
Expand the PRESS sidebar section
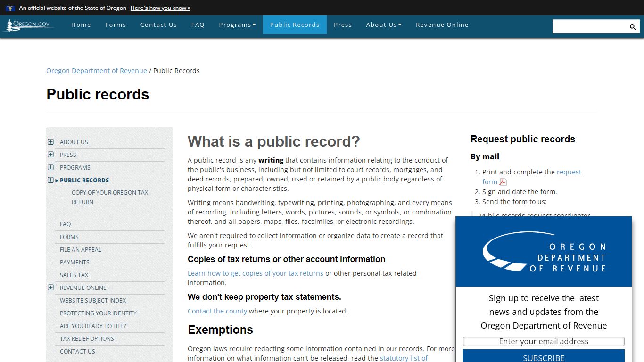point(50,155)
